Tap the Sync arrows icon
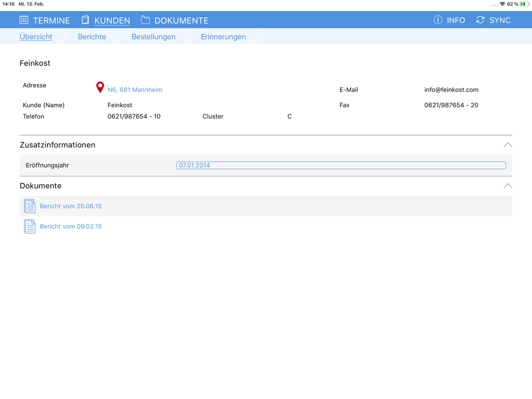 (x=480, y=20)
